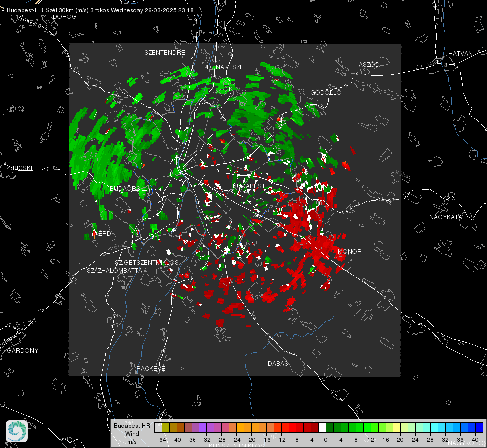Click the GÖDÖLLŐ city label
The width and height of the screenshot is (487, 448).
pos(326,92)
